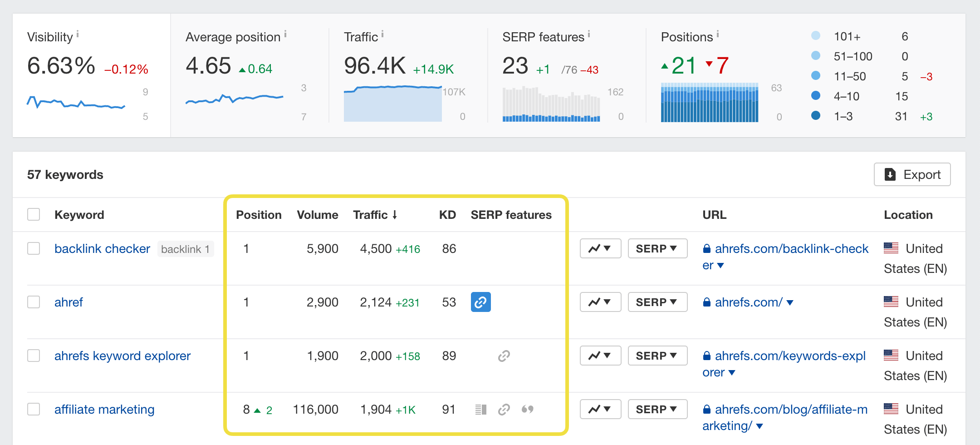Image resolution: width=980 pixels, height=445 pixels.
Task: Expand the URL dropdown for ahrefs.com/keywords-explorer
Action: click(731, 372)
